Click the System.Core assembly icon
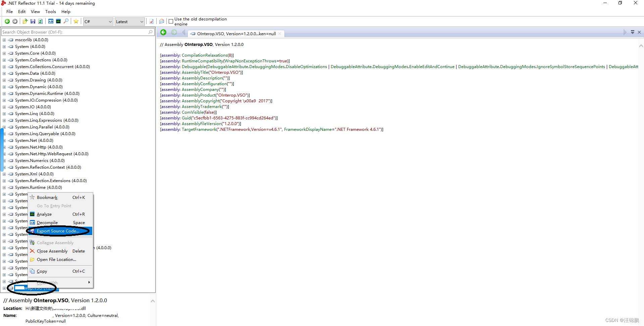This screenshot has width=644, height=326. [11, 53]
